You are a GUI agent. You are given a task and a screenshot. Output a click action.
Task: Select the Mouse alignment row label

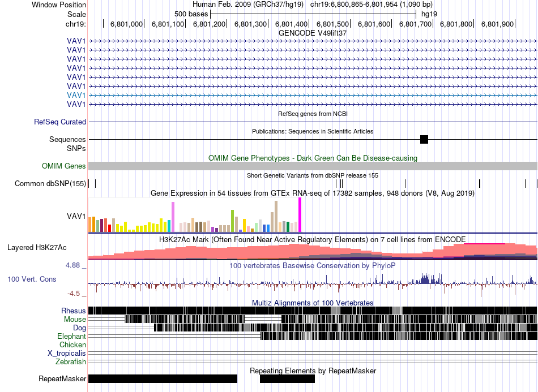pos(75,320)
